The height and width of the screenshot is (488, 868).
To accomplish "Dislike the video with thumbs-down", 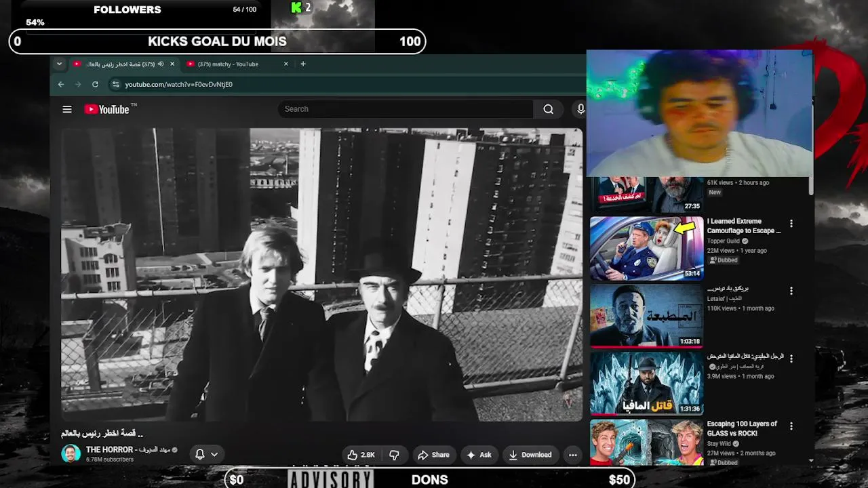I will [x=394, y=455].
